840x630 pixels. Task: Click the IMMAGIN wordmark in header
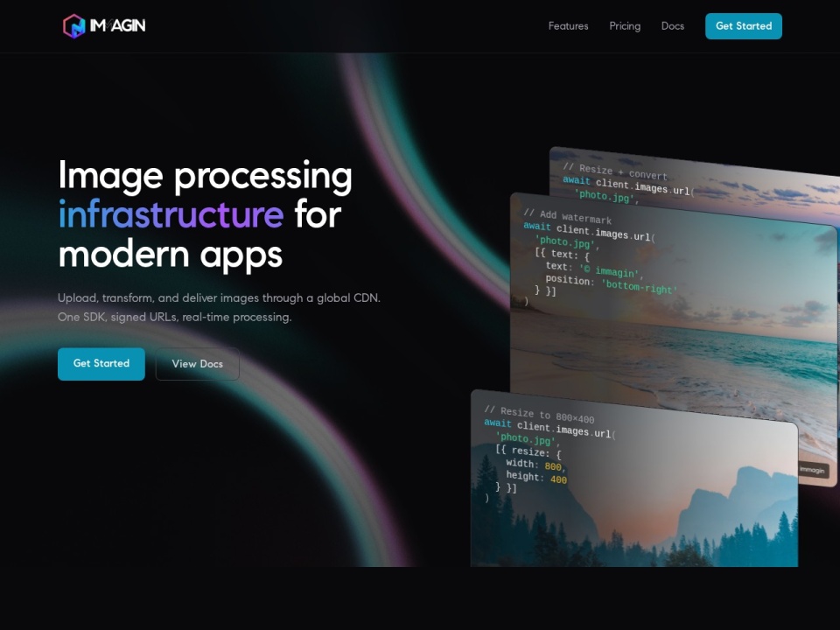coord(118,25)
